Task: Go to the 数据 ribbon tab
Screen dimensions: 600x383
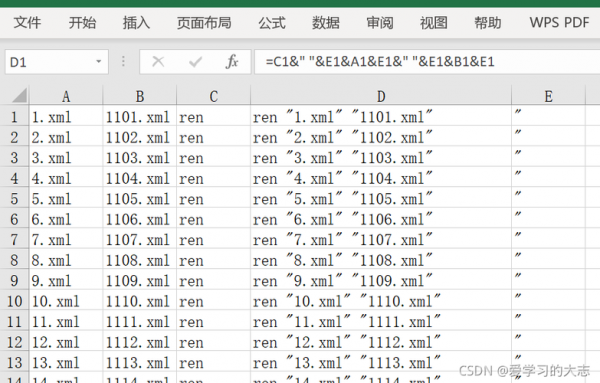Action: (326, 23)
